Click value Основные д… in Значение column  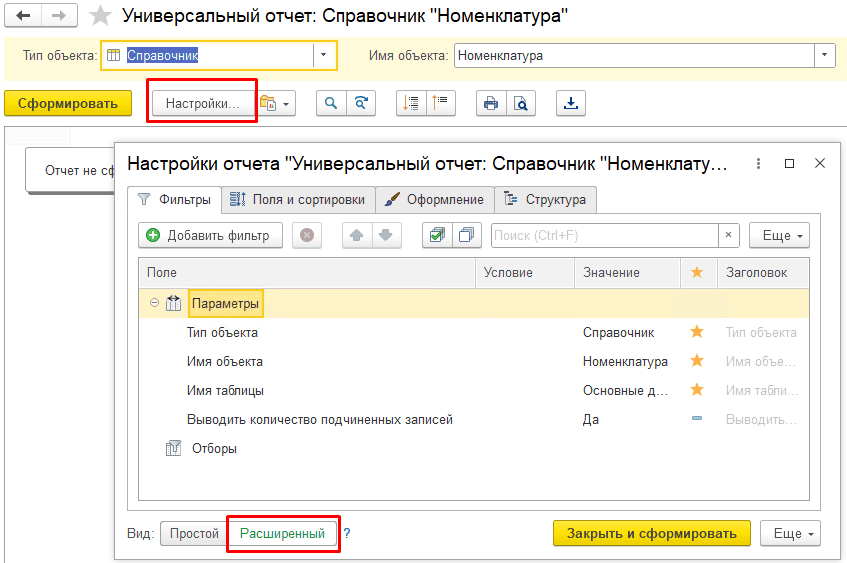click(625, 390)
